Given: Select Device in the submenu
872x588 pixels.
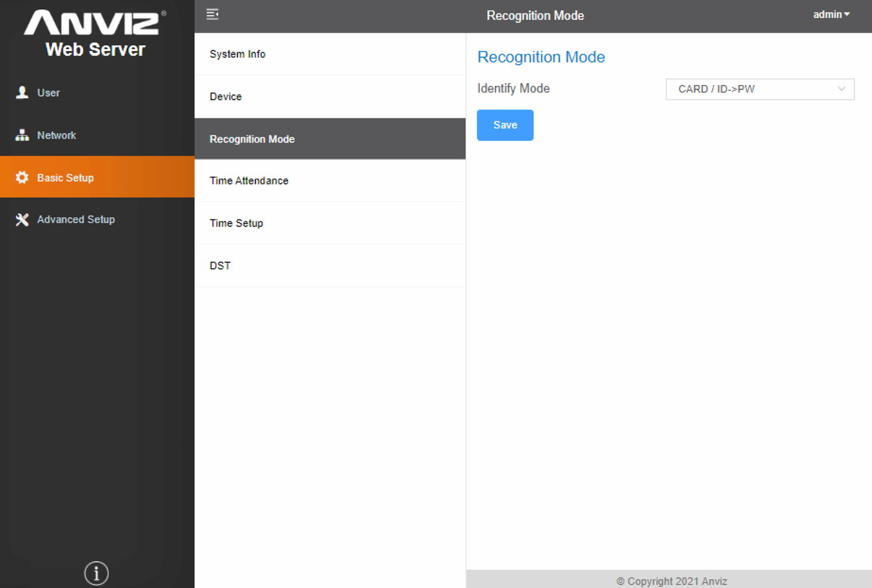Looking at the screenshot, I should [x=226, y=97].
